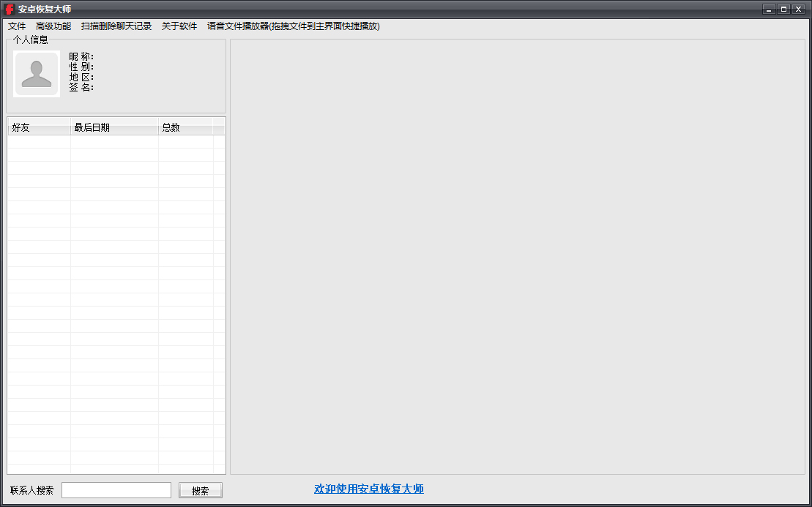
Task: Click the 昵称 label in 个人信息
Action: [x=81, y=56]
